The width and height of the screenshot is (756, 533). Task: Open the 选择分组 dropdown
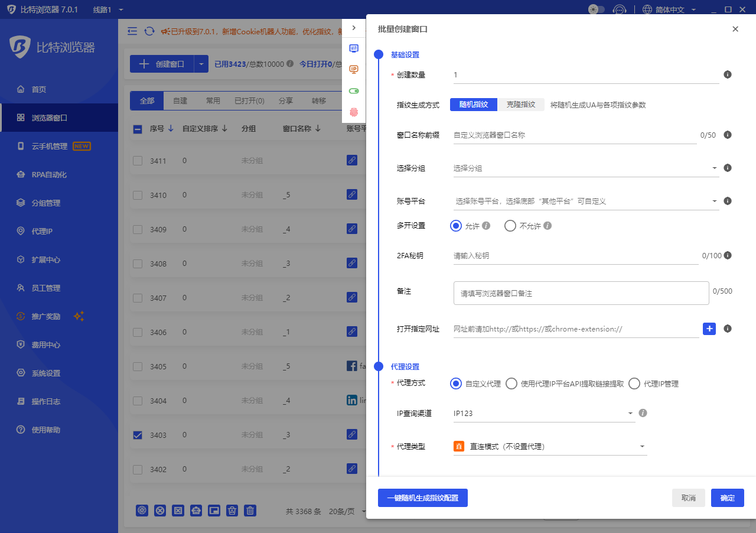(585, 168)
